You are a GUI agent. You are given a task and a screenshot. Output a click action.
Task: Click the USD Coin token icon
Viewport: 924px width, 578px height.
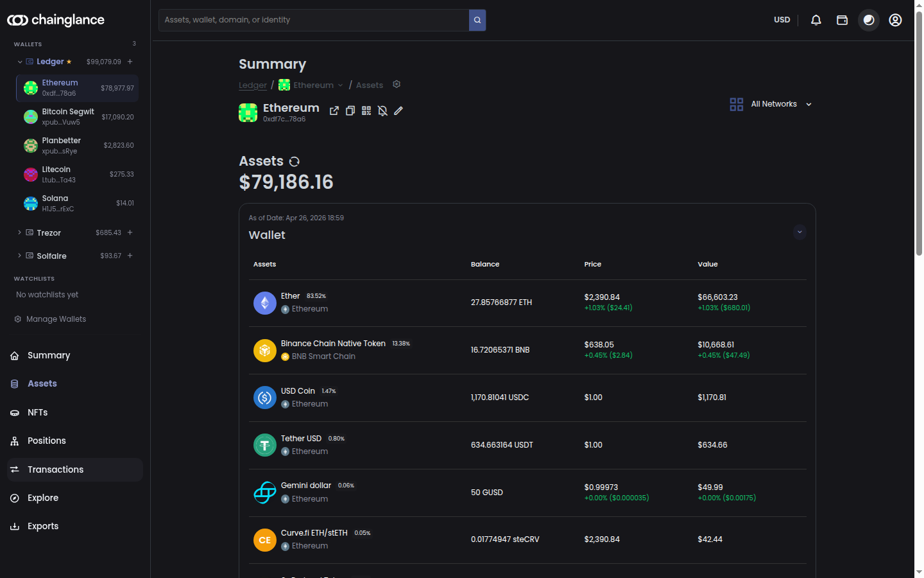click(x=265, y=398)
